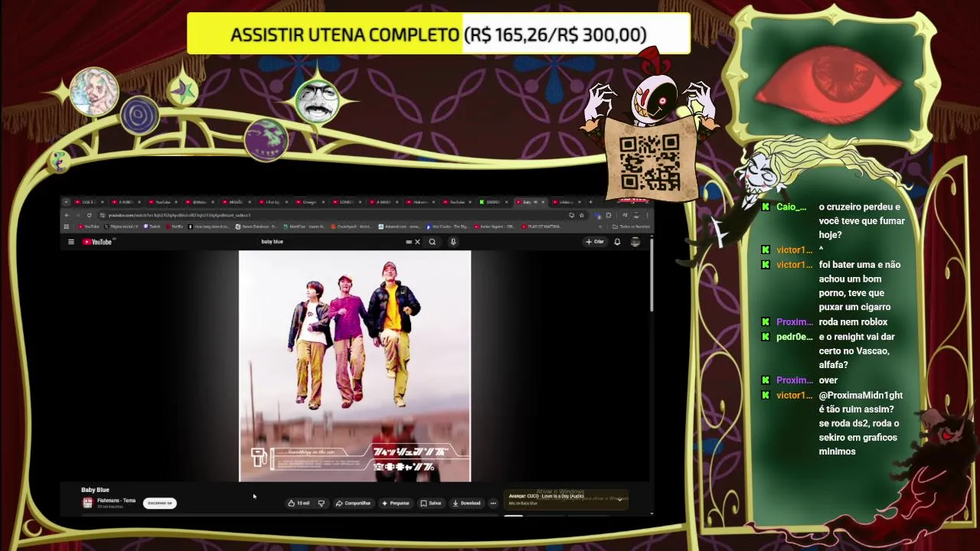This screenshot has height=551, width=980.
Task: Open the Steam Database bookmark
Action: pyautogui.click(x=256, y=227)
